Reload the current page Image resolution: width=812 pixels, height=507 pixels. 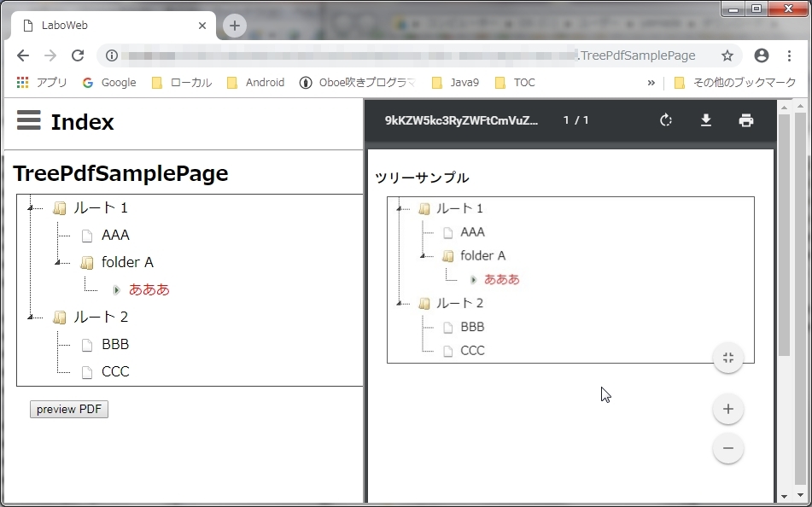[78, 55]
